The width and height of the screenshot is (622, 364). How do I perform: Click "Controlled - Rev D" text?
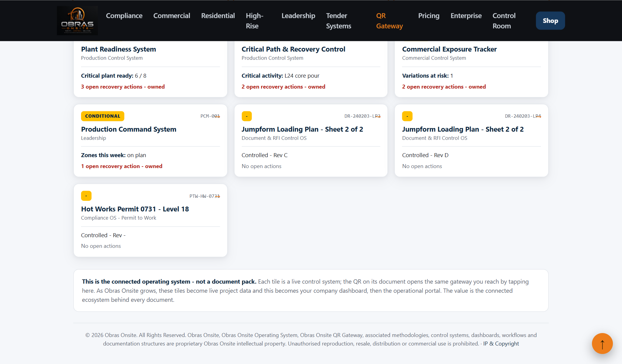(x=425, y=155)
